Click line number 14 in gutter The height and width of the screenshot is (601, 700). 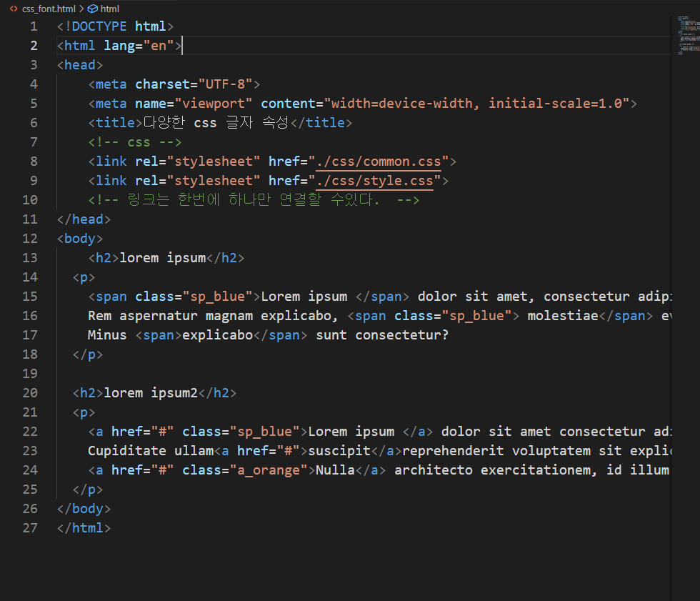[30, 277]
